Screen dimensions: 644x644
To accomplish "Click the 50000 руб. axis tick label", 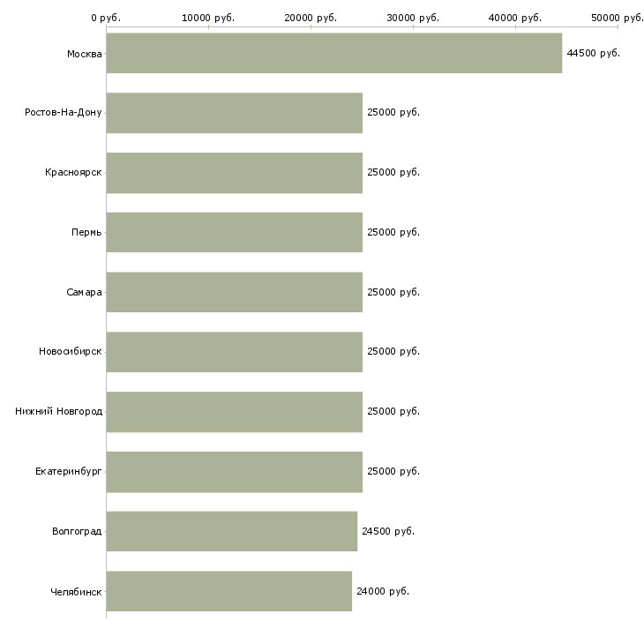I will pyautogui.click(x=617, y=17).
